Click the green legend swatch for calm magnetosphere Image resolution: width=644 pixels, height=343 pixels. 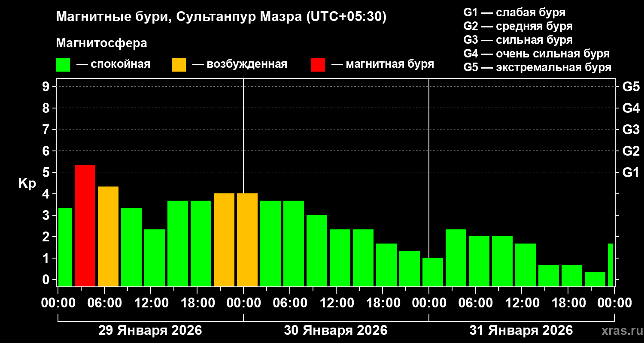[63, 65]
